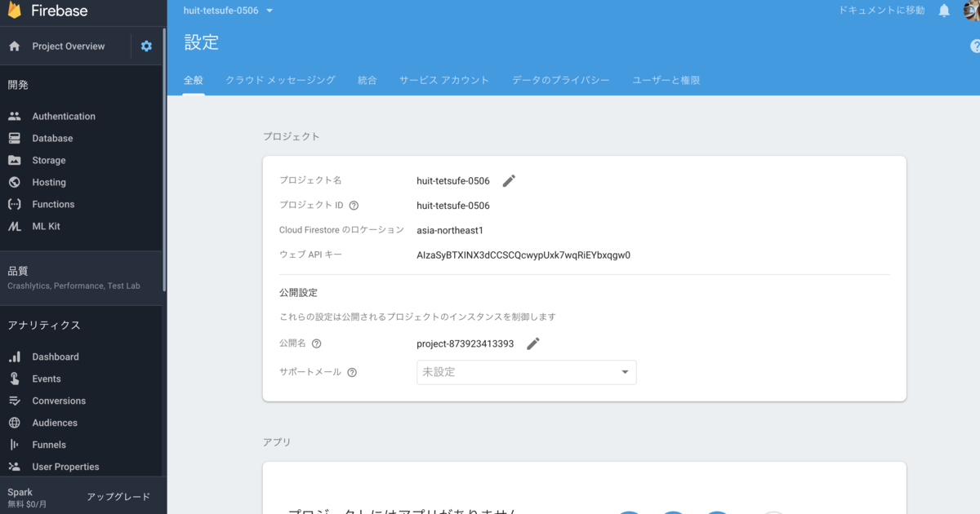
Task: Open Functions in sidebar
Action: (53, 205)
